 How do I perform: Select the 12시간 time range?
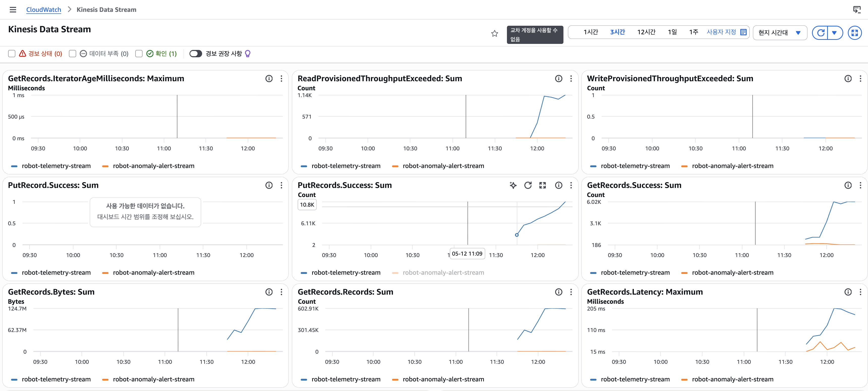pyautogui.click(x=646, y=32)
